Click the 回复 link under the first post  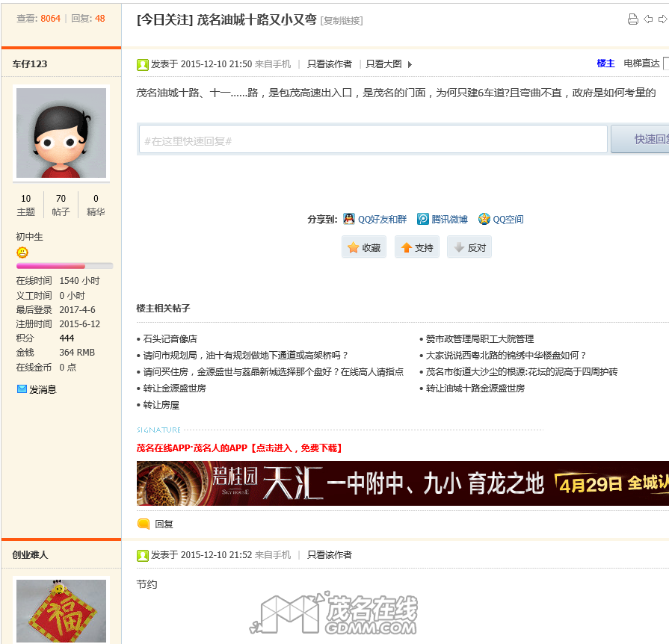click(x=164, y=524)
